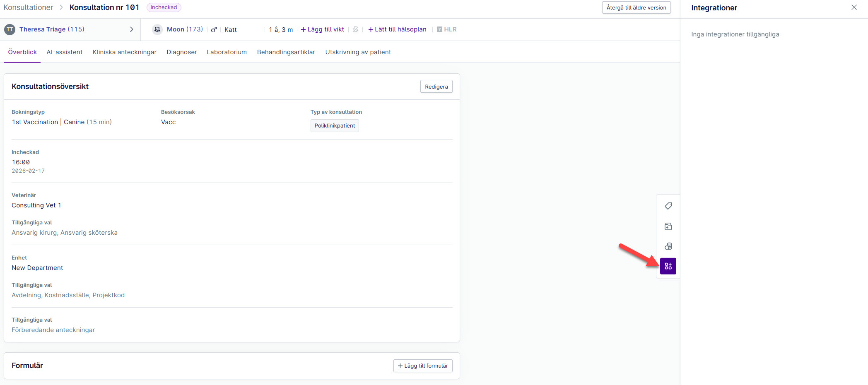The width and height of the screenshot is (868, 385).
Task: Close the Integrationer panel
Action: click(854, 7)
